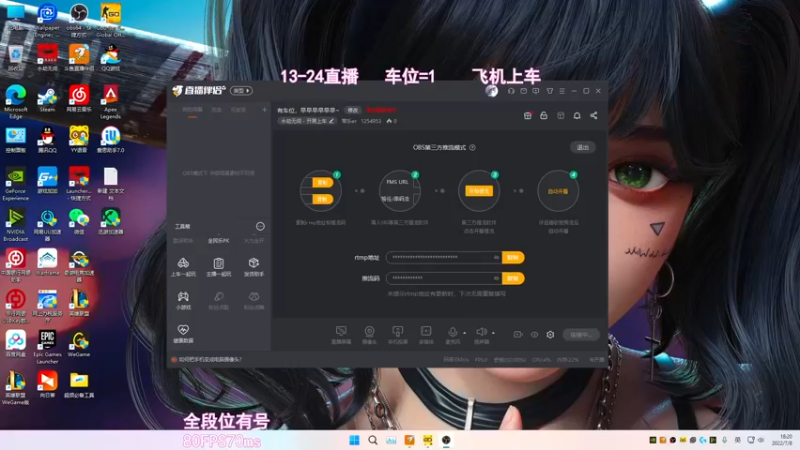The width and height of the screenshot is (800, 450).
Task: Click the user avatar in the title bar
Action: click(x=491, y=91)
